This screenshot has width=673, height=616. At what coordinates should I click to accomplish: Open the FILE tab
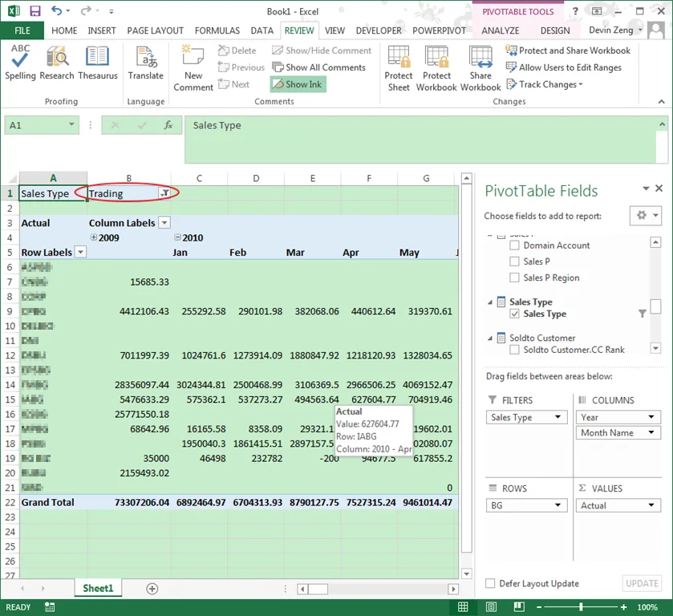pos(22,30)
